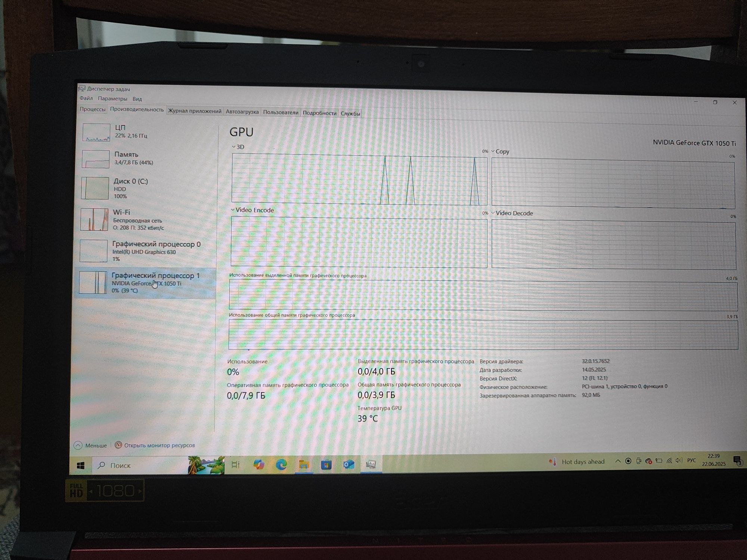747x560 pixels.
Task: Switch the РУС input language indicator
Action: [x=692, y=460]
